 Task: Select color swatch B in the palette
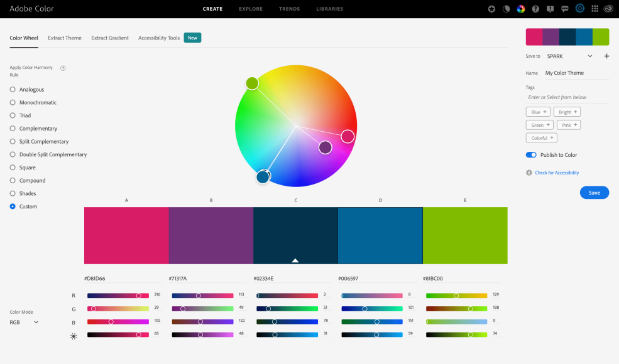(x=211, y=235)
